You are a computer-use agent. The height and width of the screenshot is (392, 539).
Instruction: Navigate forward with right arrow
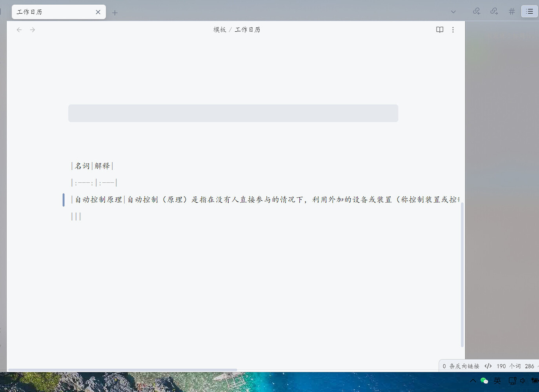tap(33, 30)
